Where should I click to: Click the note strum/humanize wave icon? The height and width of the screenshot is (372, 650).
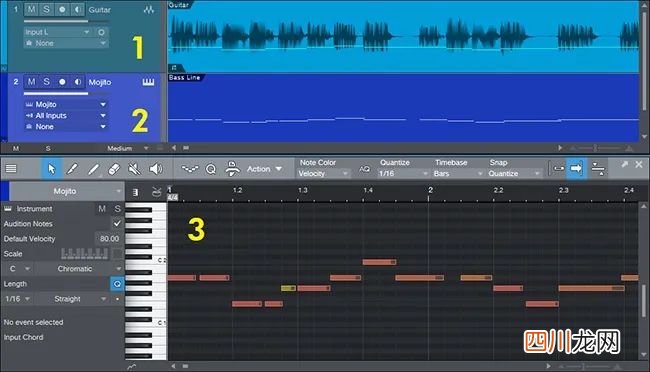(x=190, y=169)
